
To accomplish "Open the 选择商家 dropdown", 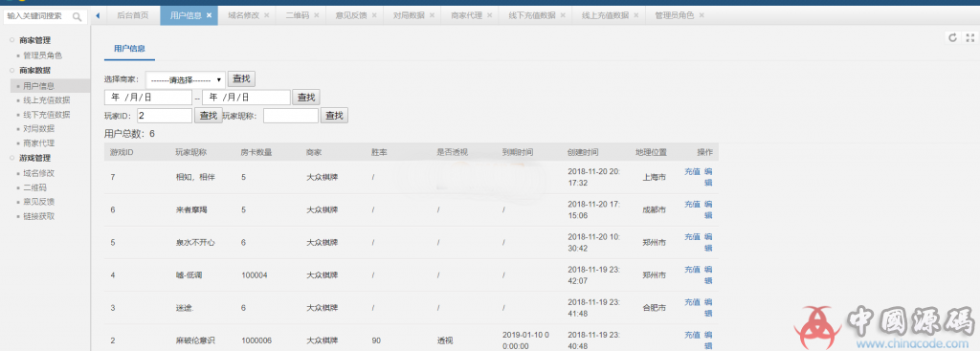I will click(186, 80).
